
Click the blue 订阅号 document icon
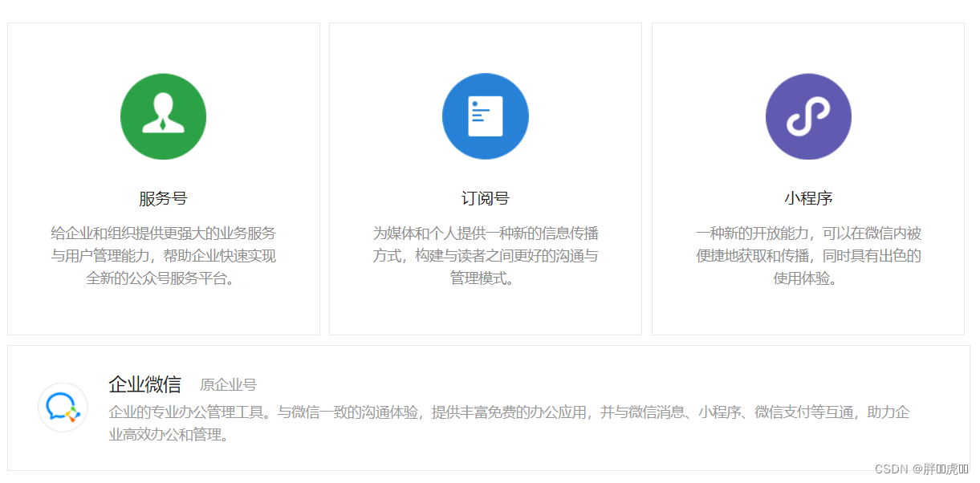[486, 116]
